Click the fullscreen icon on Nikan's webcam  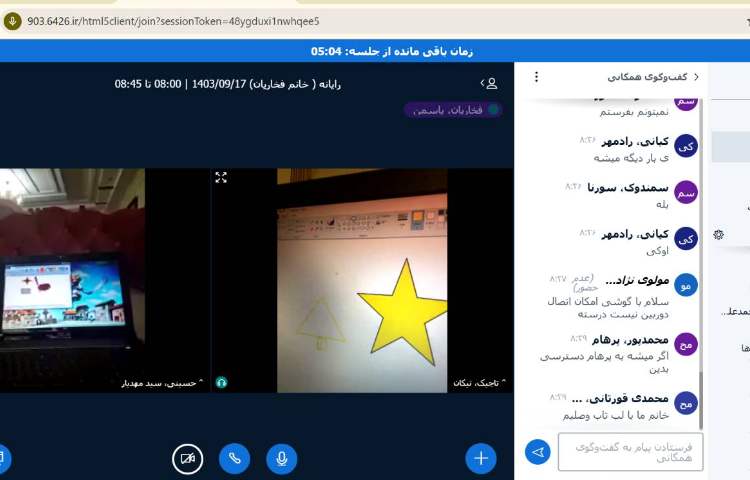coord(221,177)
